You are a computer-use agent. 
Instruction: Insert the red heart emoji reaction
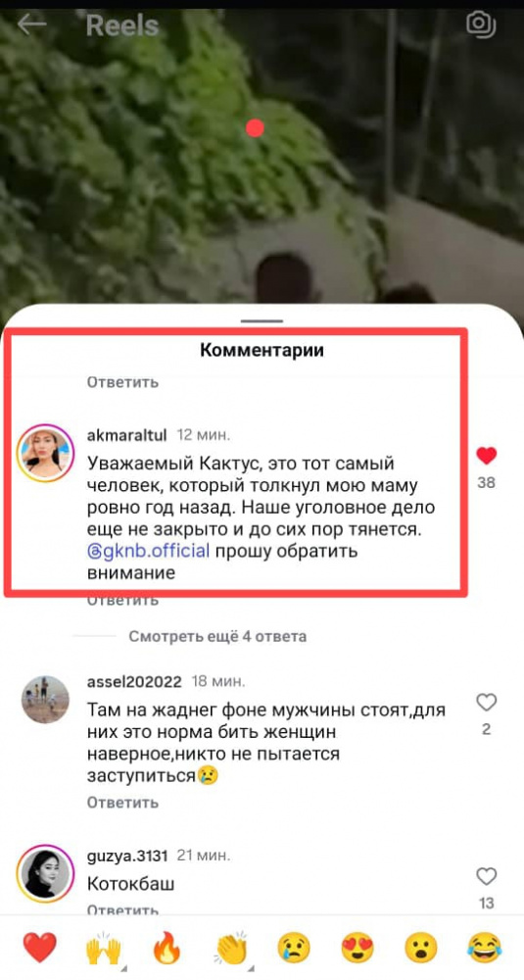pyautogui.click(x=40, y=948)
